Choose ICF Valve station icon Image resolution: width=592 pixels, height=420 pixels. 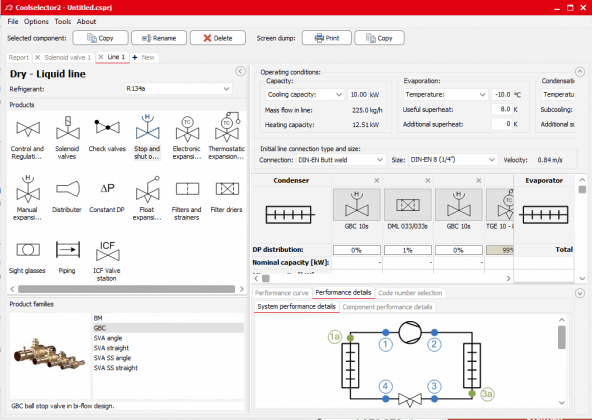[107, 251]
